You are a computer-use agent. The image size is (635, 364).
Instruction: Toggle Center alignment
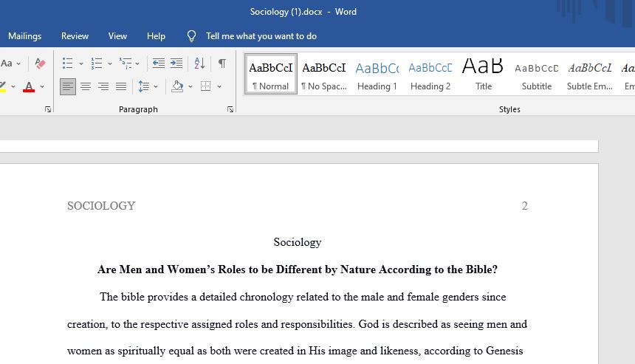[x=86, y=86]
